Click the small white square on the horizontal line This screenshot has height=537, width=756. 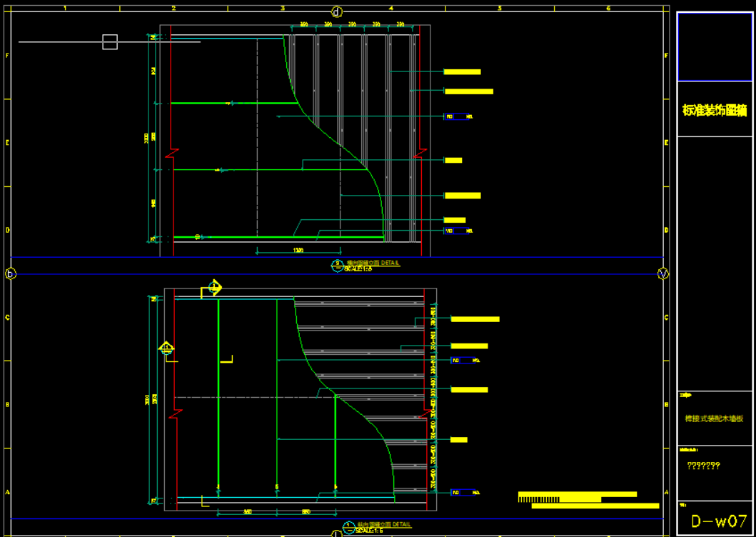(x=110, y=42)
